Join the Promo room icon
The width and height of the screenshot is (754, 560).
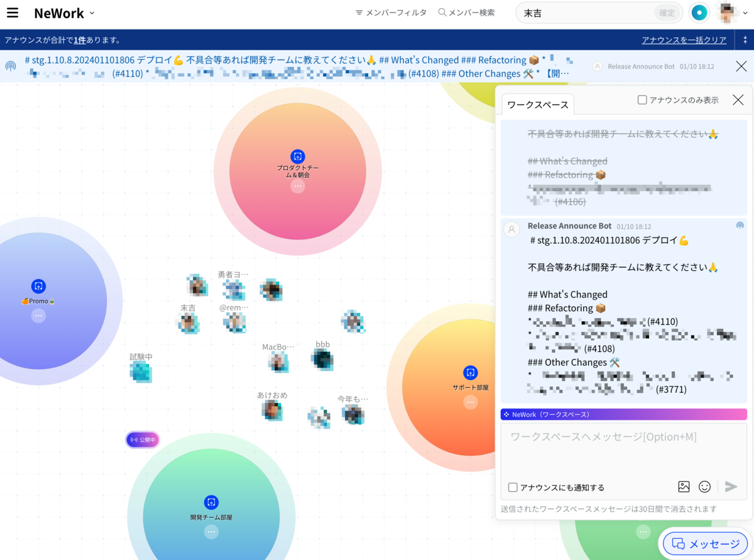[x=38, y=286]
